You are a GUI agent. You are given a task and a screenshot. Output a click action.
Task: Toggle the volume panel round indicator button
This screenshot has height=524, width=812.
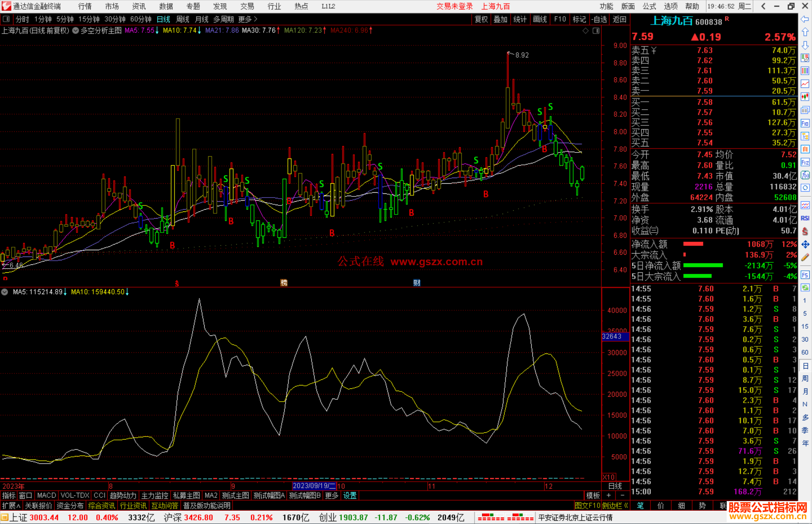point(5,292)
